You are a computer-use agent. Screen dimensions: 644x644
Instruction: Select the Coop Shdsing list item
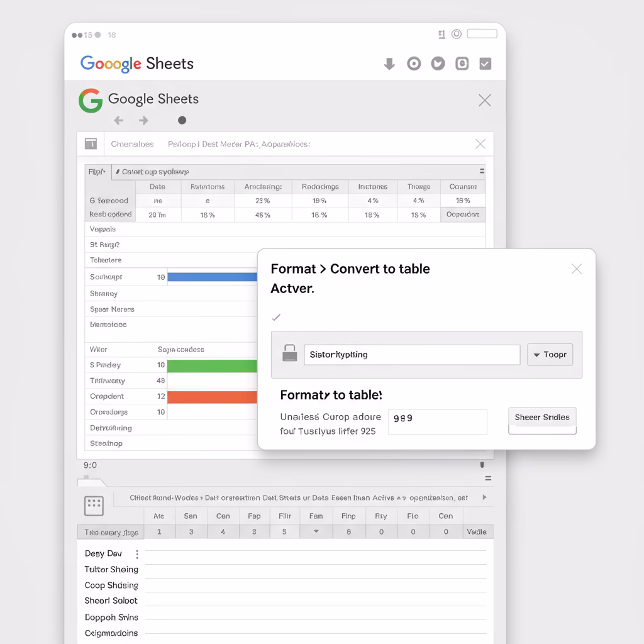click(111, 586)
